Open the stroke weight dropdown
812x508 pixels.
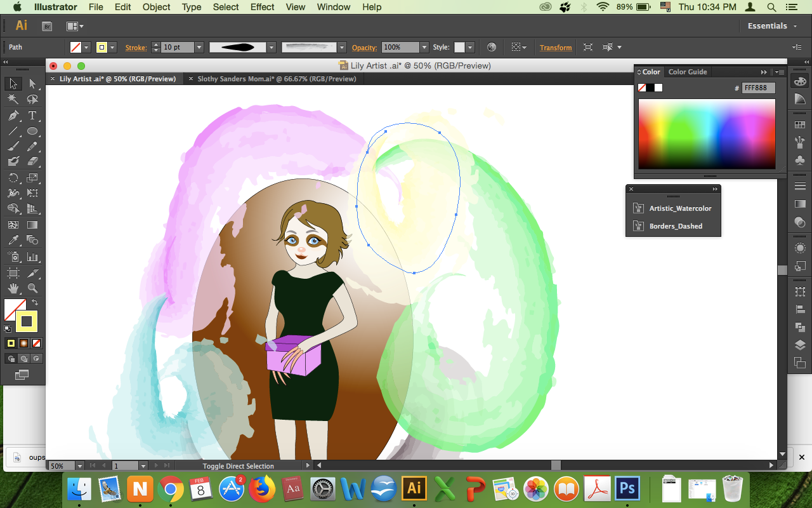click(199, 47)
